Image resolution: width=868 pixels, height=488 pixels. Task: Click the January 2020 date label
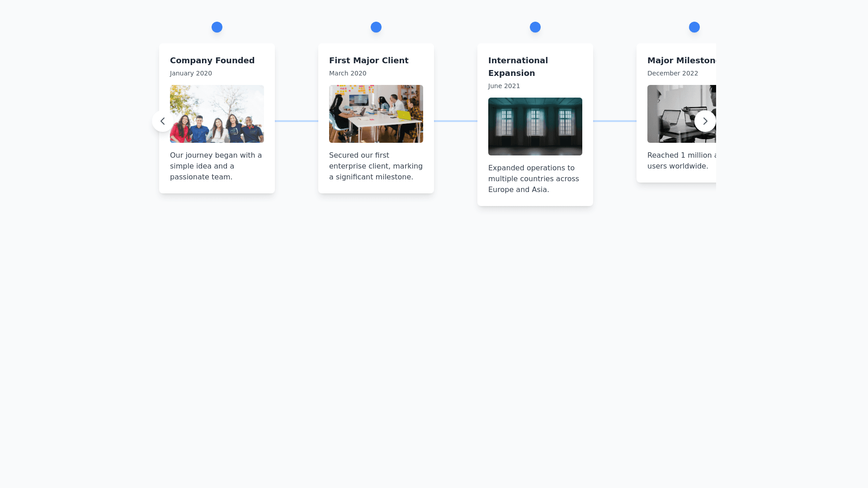coord(191,73)
